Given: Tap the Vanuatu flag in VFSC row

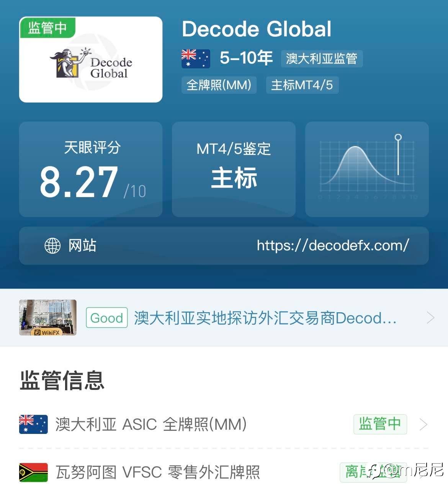Looking at the screenshot, I should 33,472.
